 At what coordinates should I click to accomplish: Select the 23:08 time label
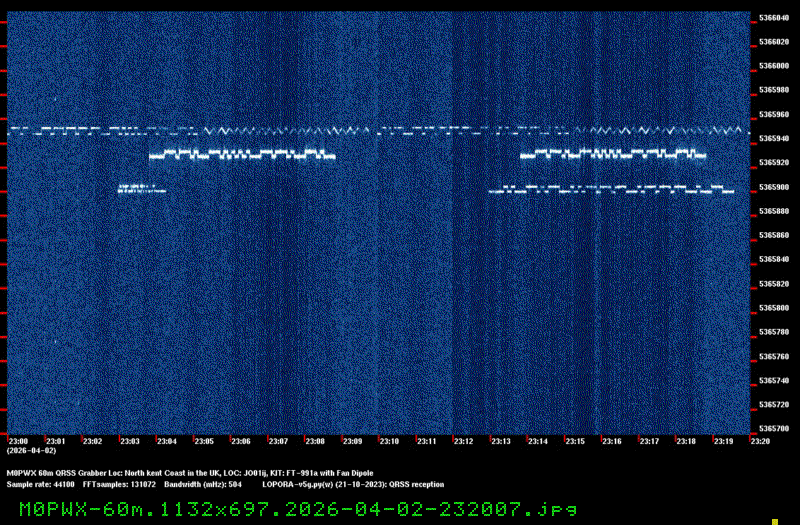click(315, 441)
